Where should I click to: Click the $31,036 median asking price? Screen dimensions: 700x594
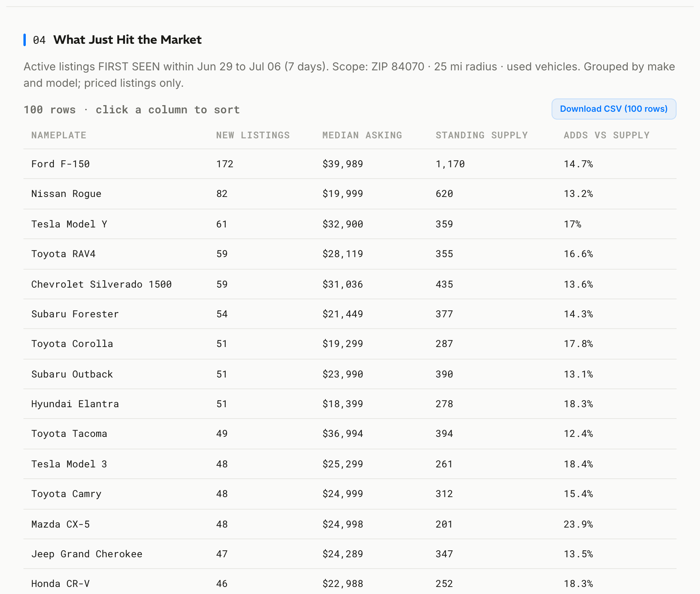click(343, 284)
